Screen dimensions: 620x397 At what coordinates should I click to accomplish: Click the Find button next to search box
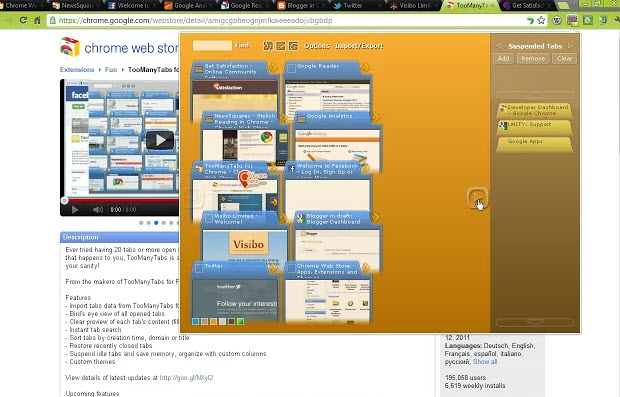(242, 45)
